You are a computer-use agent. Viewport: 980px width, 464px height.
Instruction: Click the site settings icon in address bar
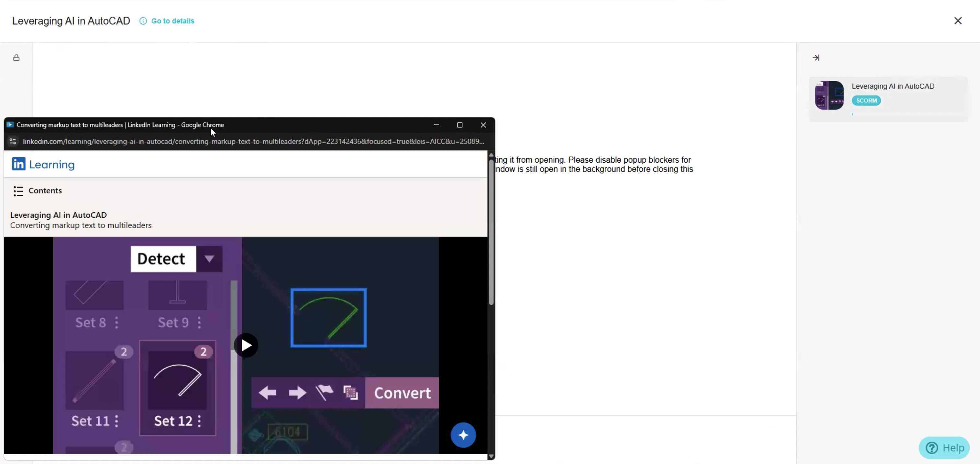13,142
